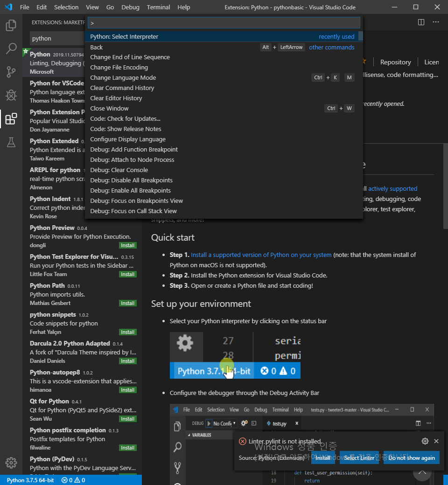Open Install a supported version of Python link
The height and width of the screenshot is (485, 448).
coord(261,255)
